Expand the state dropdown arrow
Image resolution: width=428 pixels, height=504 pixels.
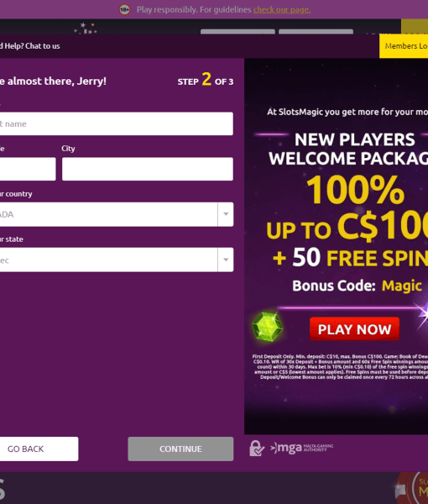coord(226,260)
